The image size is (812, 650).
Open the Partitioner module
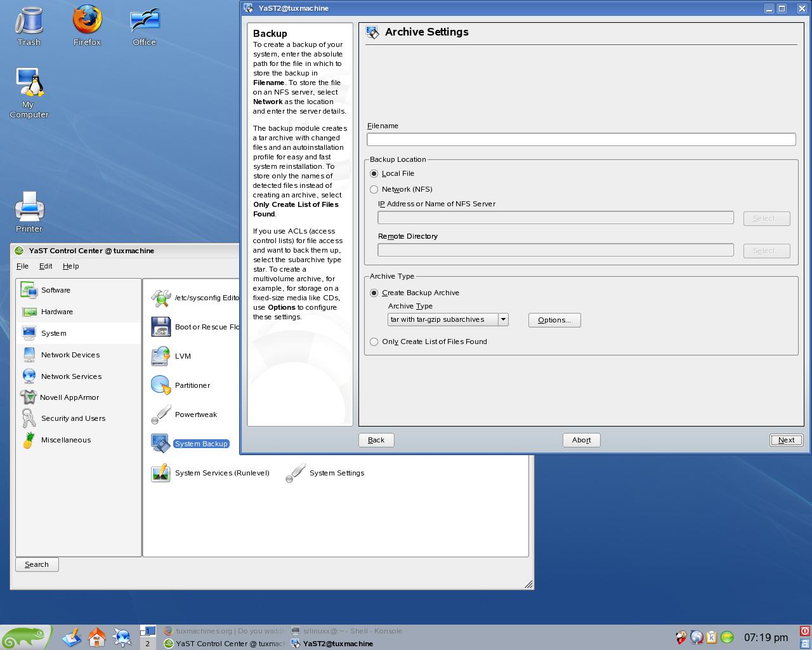click(x=180, y=385)
